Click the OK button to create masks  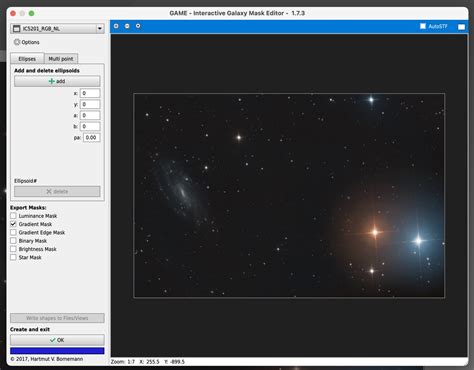pos(57,340)
